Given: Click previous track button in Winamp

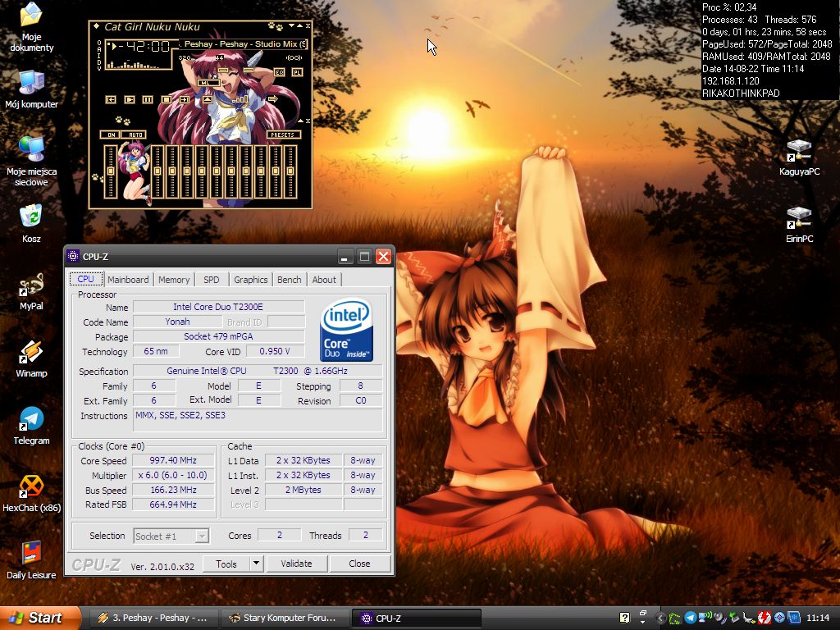Looking at the screenshot, I should coord(111,99).
